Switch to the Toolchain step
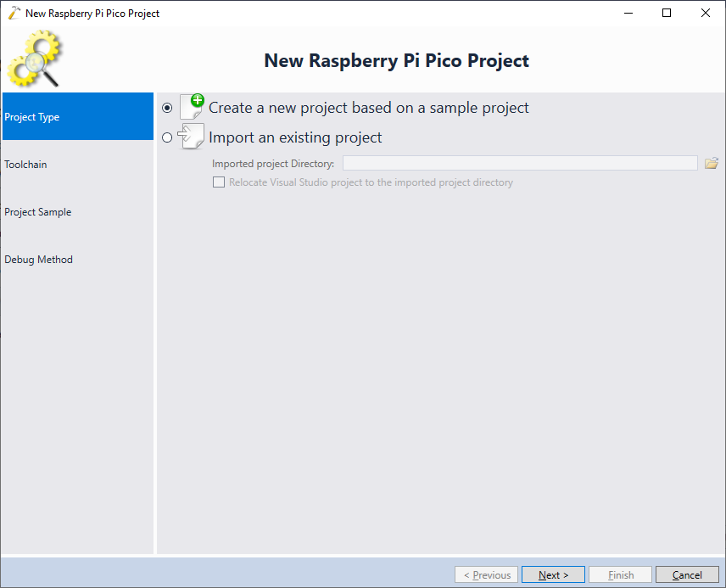 [x=78, y=164]
